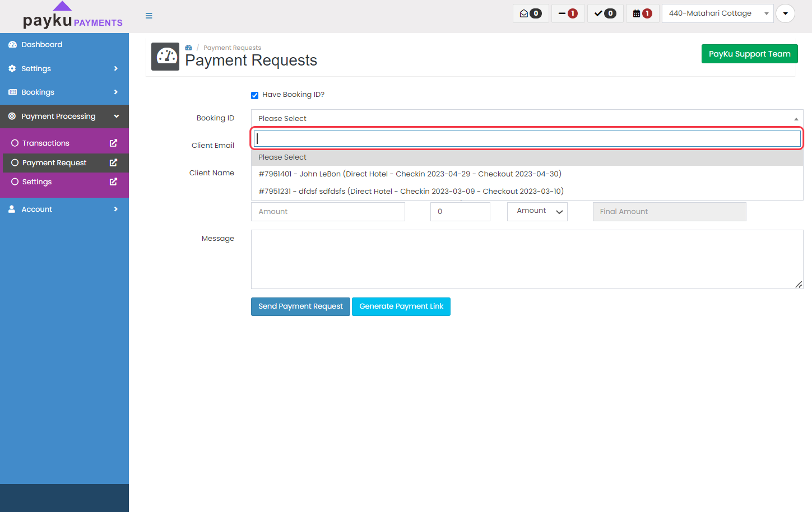Expand the Settings sidebar menu
812x512 pixels.
(64, 68)
